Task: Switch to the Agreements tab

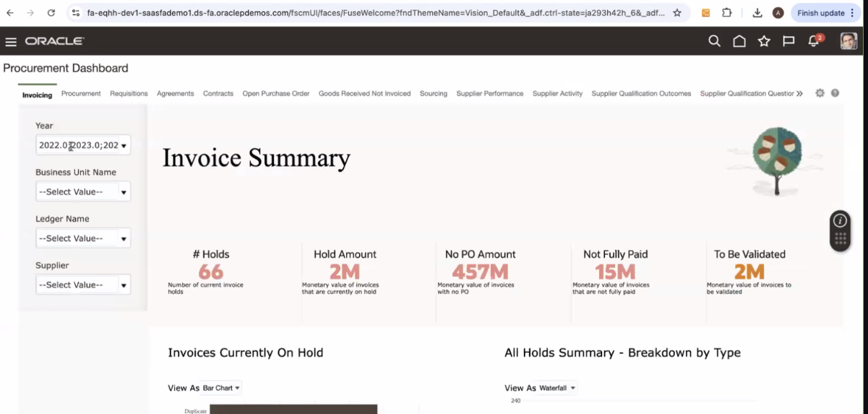Action: coord(175,93)
